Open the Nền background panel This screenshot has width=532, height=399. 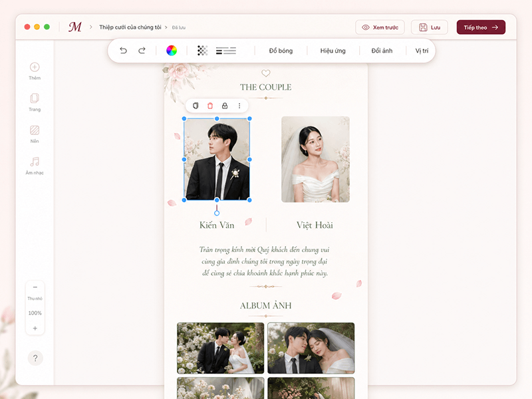coord(35,134)
